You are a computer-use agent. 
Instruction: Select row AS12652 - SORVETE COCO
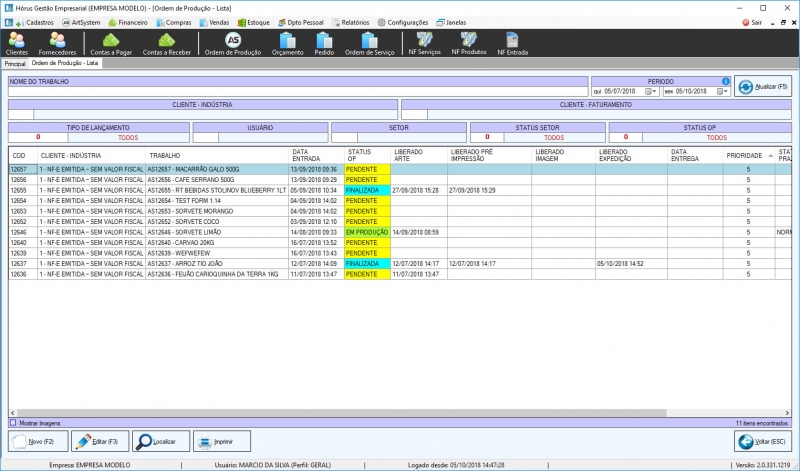[400, 221]
